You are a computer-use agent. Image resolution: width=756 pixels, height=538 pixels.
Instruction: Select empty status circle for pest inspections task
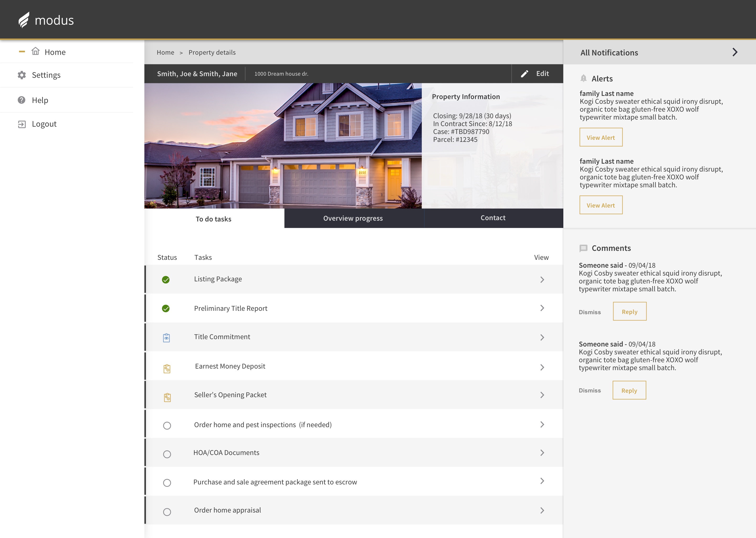tap(167, 425)
